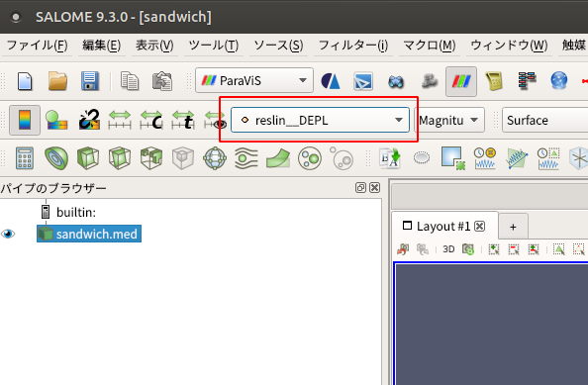The height and width of the screenshot is (385, 588).
Task: Activate the YACS schema module icon
Action: click(x=527, y=81)
